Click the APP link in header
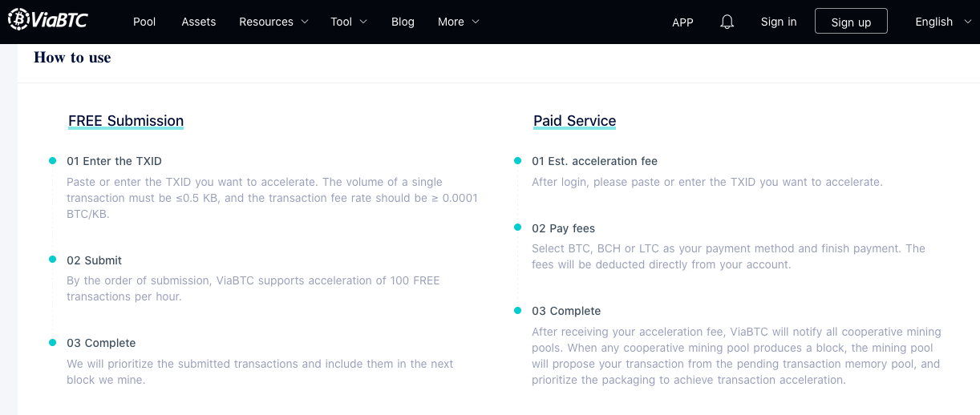Screen dimensions: 980x415 coord(682,22)
